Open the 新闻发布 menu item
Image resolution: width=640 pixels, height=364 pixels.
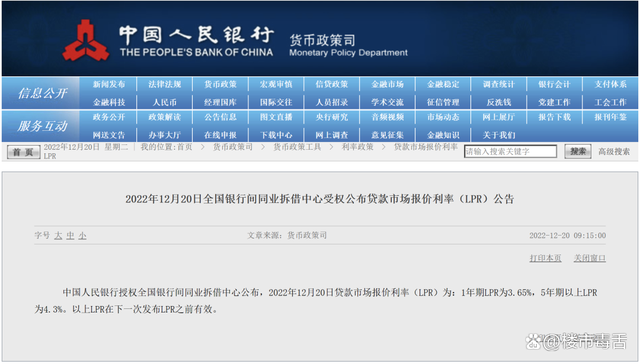(x=109, y=84)
